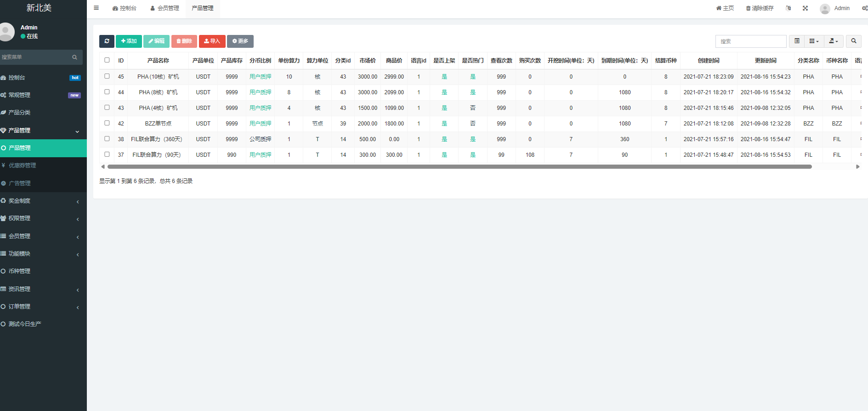Viewport: 868px width, 411px height.
Task: Click the 主页 home link
Action: (725, 8)
